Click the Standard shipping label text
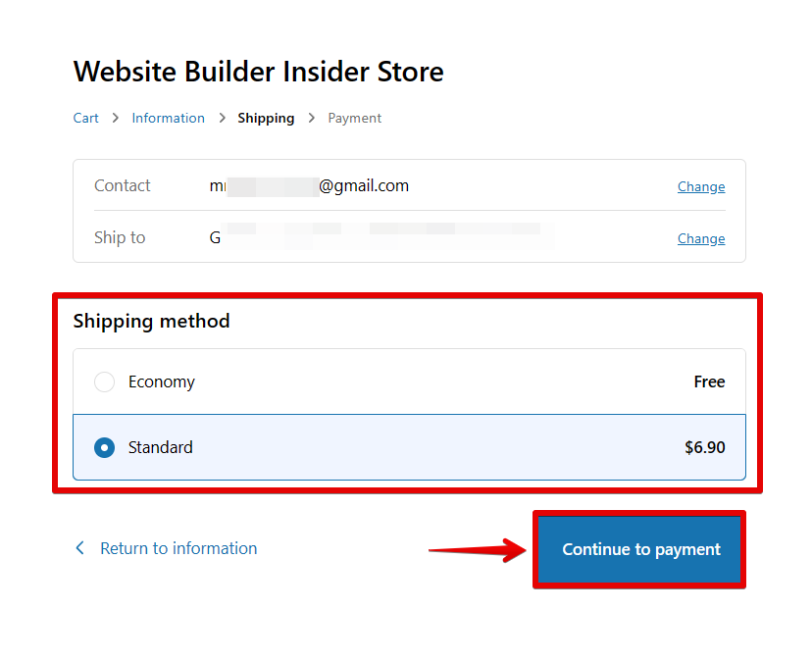The image size is (812, 661). [161, 447]
